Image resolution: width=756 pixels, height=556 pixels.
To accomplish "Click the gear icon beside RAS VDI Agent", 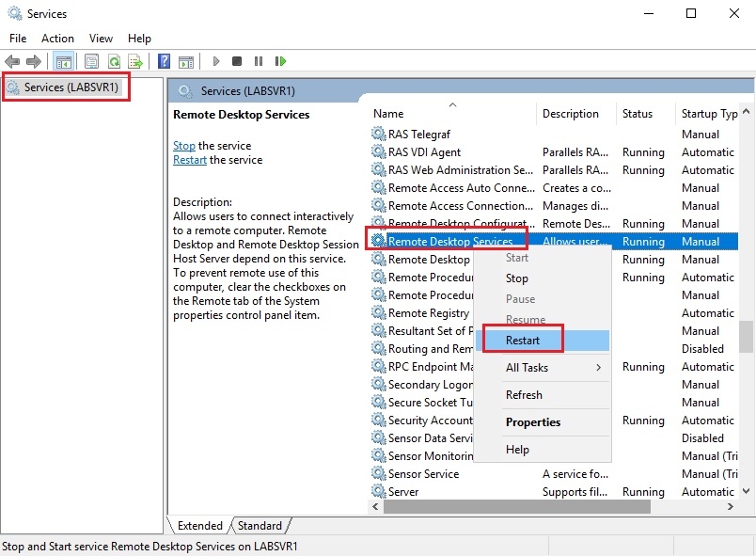I will [x=378, y=152].
